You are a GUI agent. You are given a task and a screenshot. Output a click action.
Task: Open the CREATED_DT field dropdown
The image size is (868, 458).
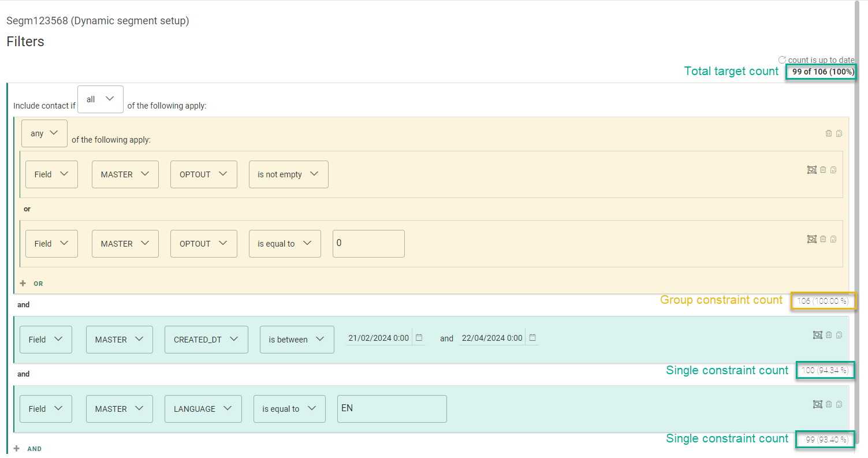206,340
